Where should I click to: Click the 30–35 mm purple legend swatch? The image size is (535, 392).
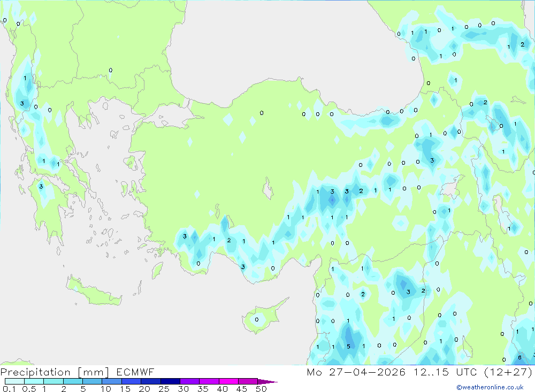point(189,381)
